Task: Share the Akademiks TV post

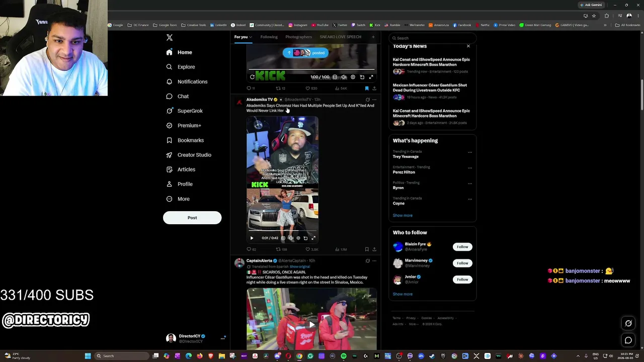Action: coord(374,249)
